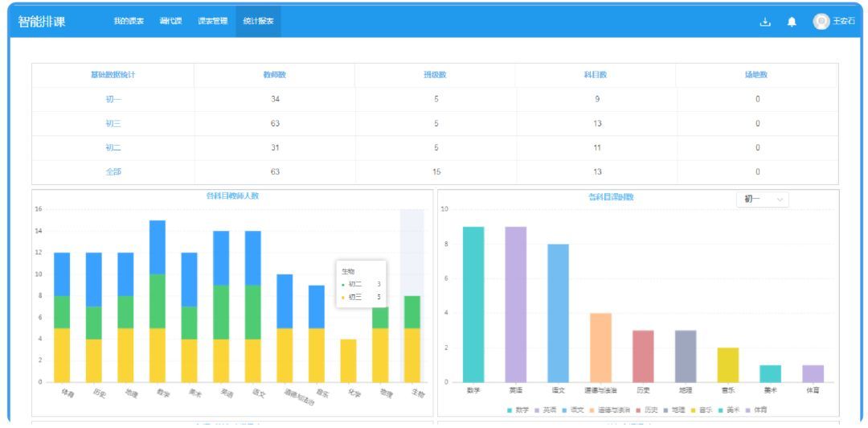Viewport: 868px width, 428px height.
Task: Open notifications via the bell icon
Action: coord(792,23)
